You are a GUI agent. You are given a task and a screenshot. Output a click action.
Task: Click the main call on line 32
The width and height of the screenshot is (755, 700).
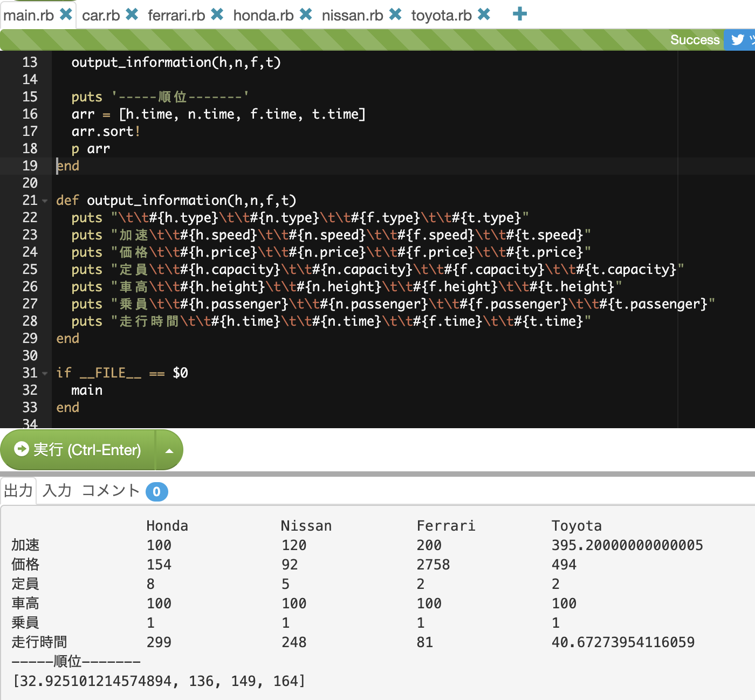pyautogui.click(x=87, y=390)
